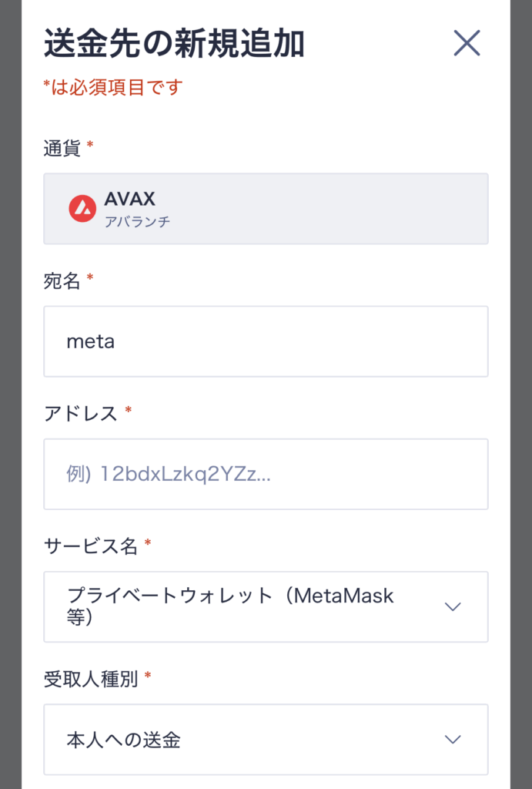Click the 受取人種別 field label
This screenshot has height=789, width=532.
pos(90,679)
